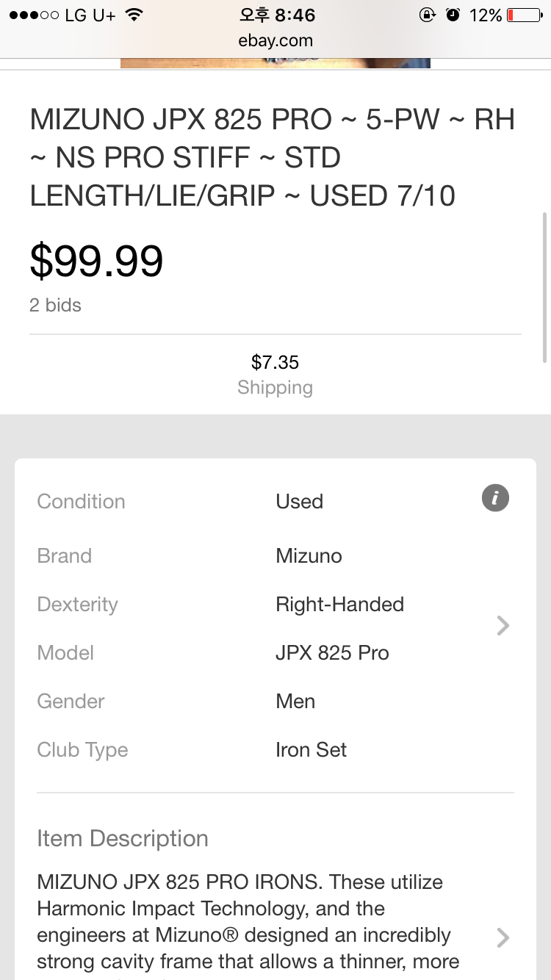Viewport: 551px width, 980px height.
Task: Tap the Mizuno JPX 825 Pro listing title
Action: coord(273,157)
